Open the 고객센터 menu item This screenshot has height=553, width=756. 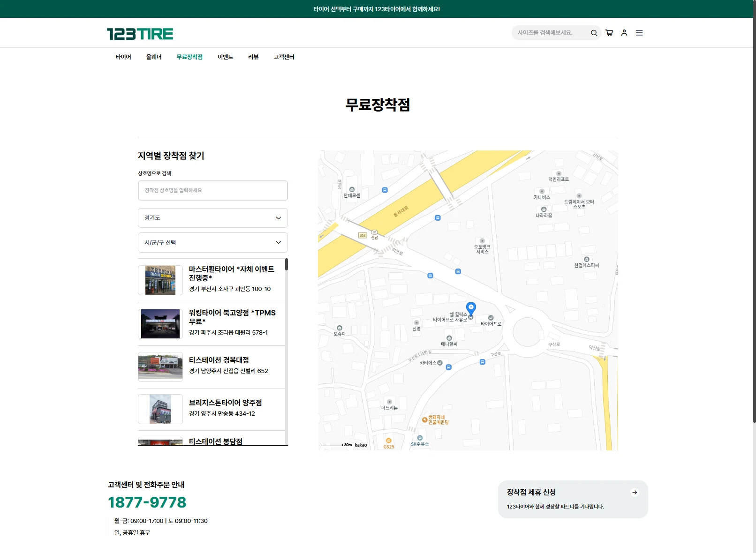[284, 57]
